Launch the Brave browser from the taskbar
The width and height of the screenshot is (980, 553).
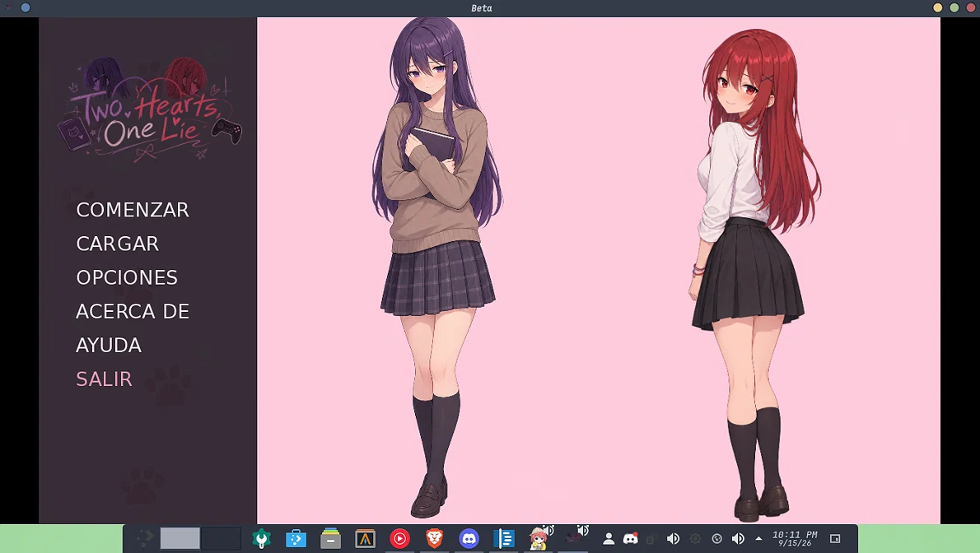(x=434, y=538)
